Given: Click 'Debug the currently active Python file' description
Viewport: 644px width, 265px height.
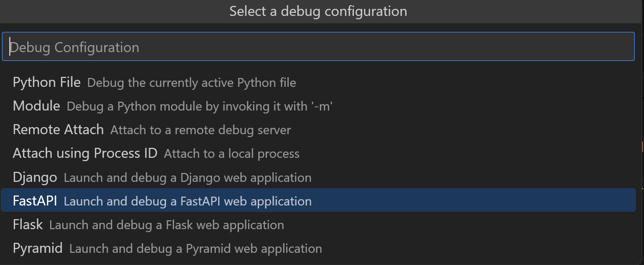Looking at the screenshot, I should pyautogui.click(x=192, y=83).
